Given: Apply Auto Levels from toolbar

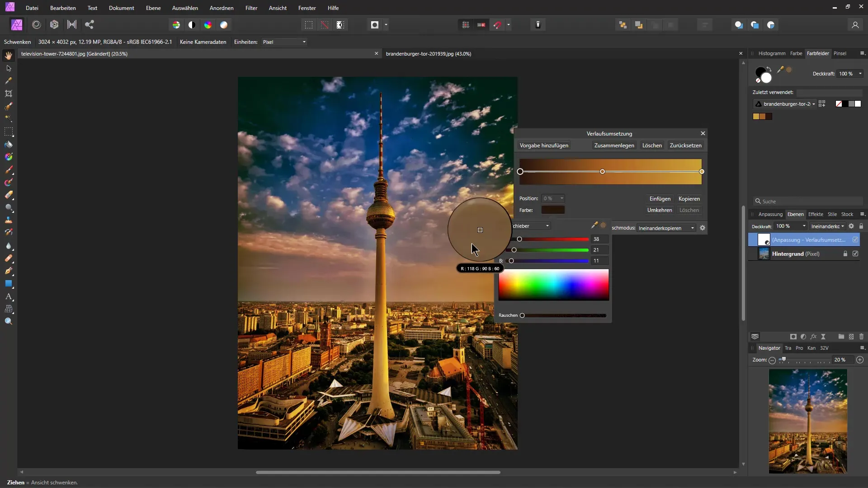Looking at the screenshot, I should click(x=176, y=25).
